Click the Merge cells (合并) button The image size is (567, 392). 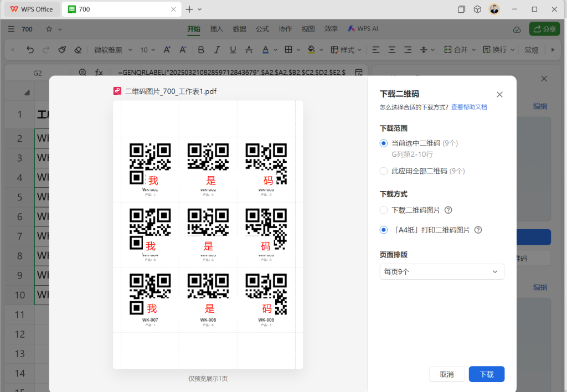456,50
